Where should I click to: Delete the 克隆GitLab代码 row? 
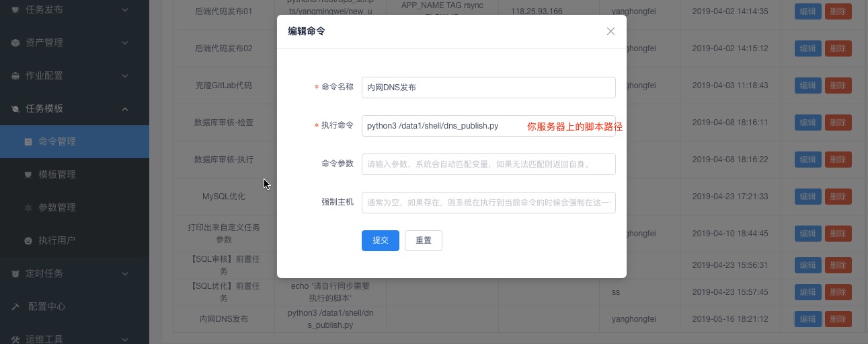tap(838, 85)
